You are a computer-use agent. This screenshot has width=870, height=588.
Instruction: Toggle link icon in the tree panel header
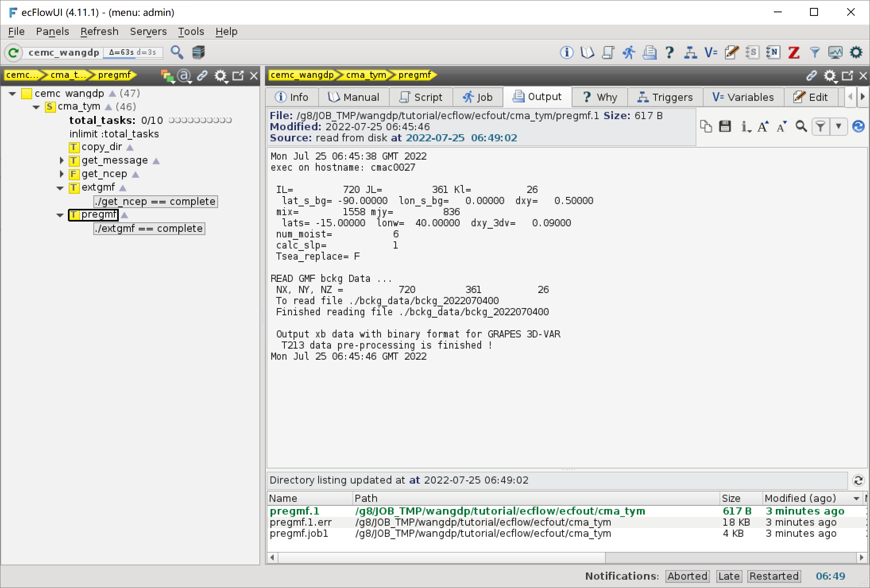pos(202,75)
